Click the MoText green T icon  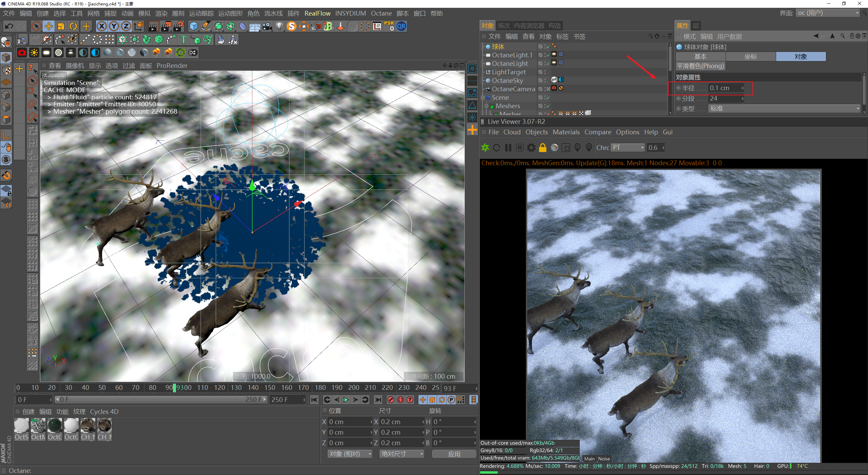(183, 40)
